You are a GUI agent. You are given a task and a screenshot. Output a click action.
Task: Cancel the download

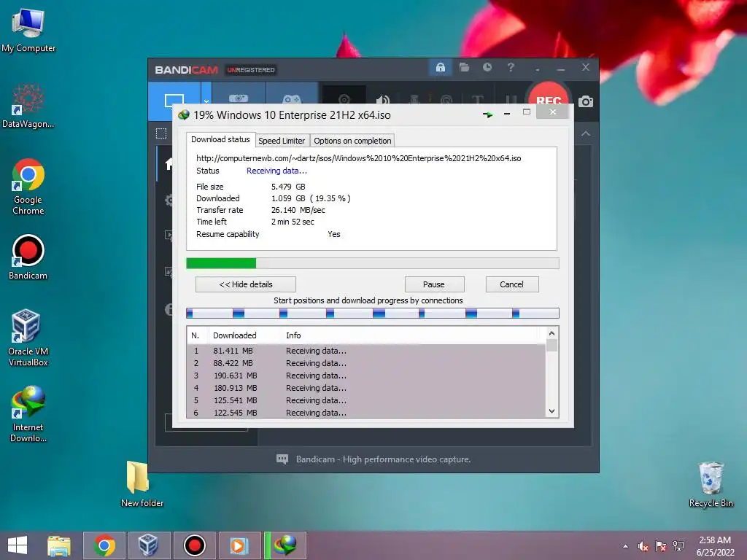coord(511,284)
